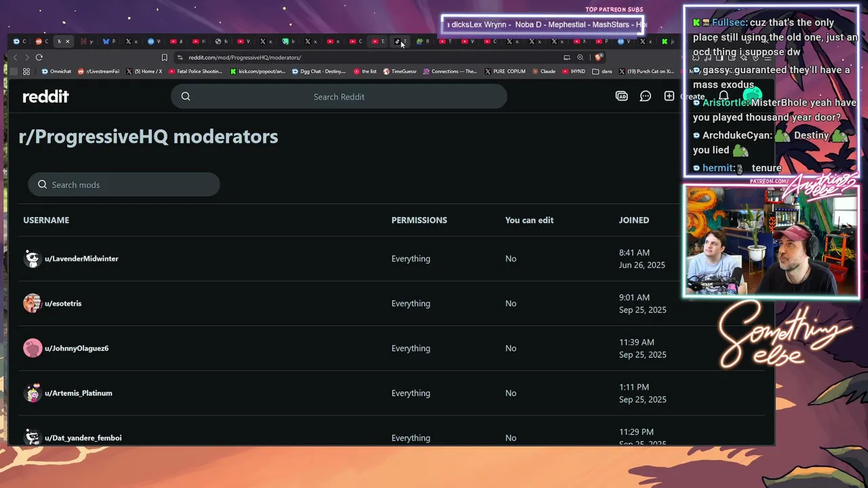The image size is (868, 488).
Task: Switch to the TikTok browser tab
Action: coord(400,41)
